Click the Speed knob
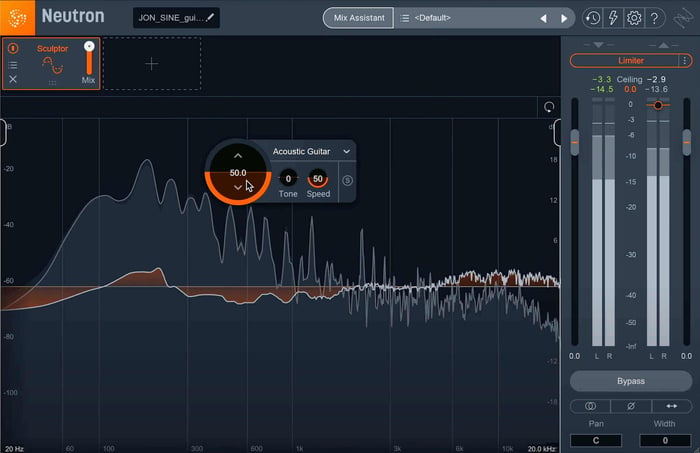Screen dimensions: 700x453 (x=318, y=179)
